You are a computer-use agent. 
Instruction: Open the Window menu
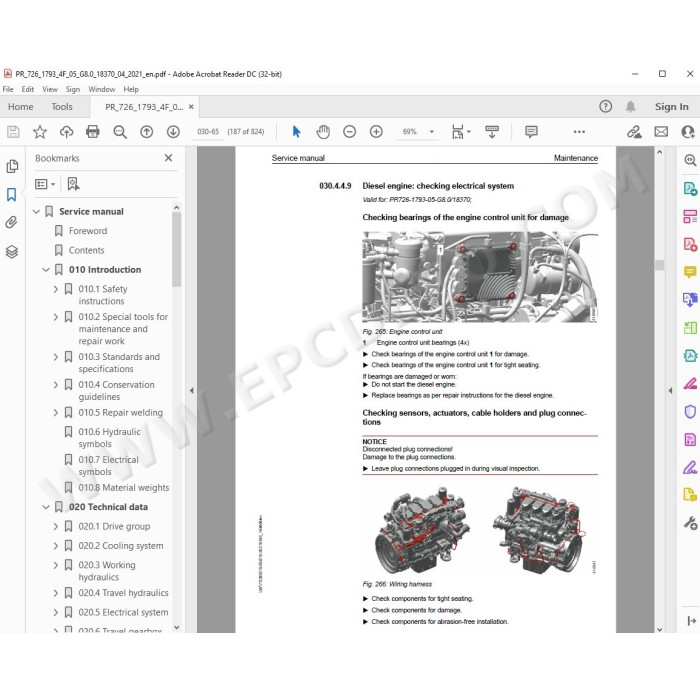coord(101,89)
